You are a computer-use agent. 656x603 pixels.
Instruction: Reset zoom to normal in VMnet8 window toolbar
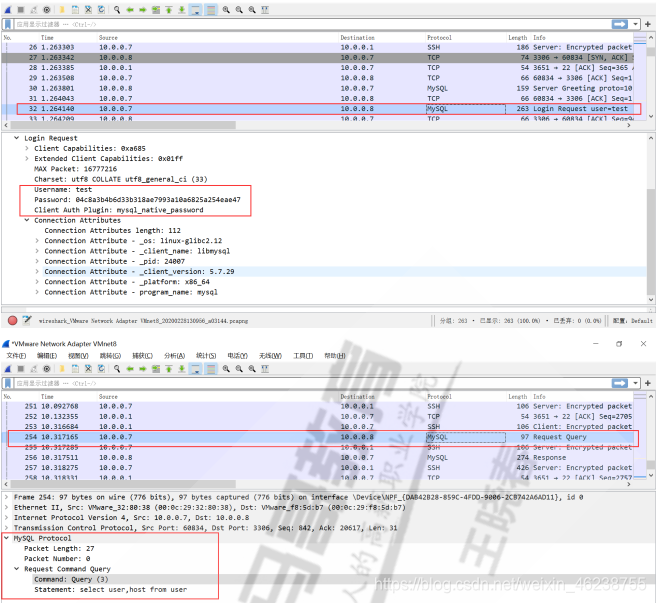tap(252, 369)
